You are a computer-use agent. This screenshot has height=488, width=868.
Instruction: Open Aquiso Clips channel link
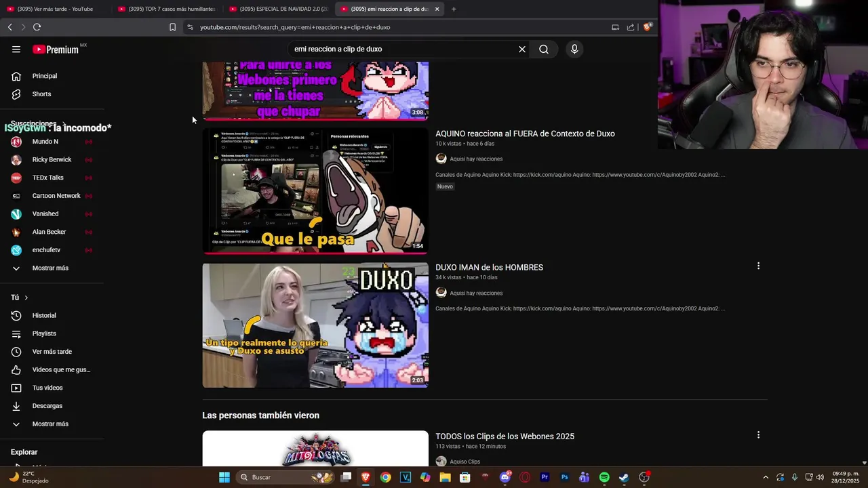point(465,462)
